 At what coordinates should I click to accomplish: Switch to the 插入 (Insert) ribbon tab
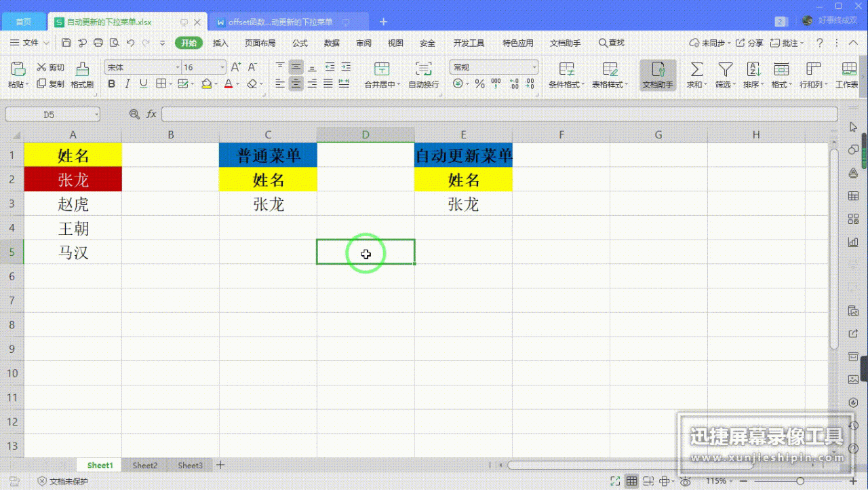click(220, 43)
